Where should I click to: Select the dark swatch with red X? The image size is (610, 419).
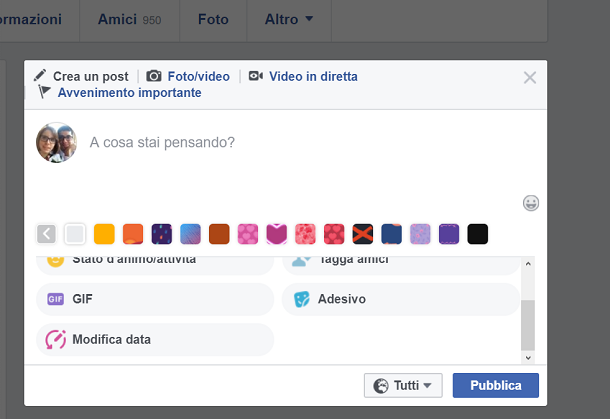[363, 234]
